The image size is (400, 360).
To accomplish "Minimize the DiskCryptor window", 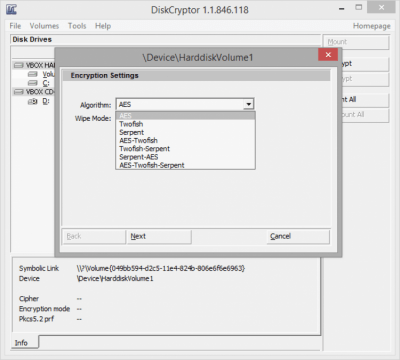I will pos(342,9).
